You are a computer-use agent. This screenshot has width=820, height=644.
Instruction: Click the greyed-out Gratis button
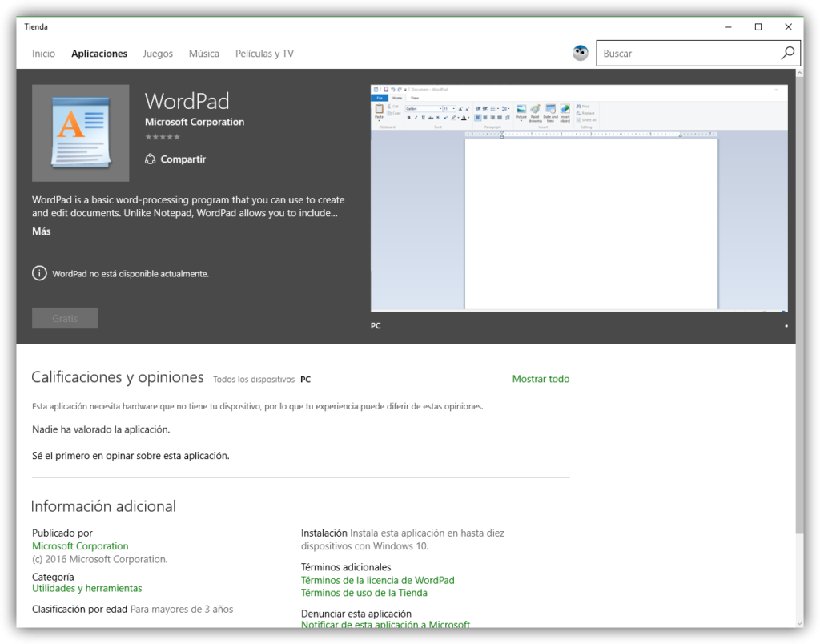coord(65,318)
